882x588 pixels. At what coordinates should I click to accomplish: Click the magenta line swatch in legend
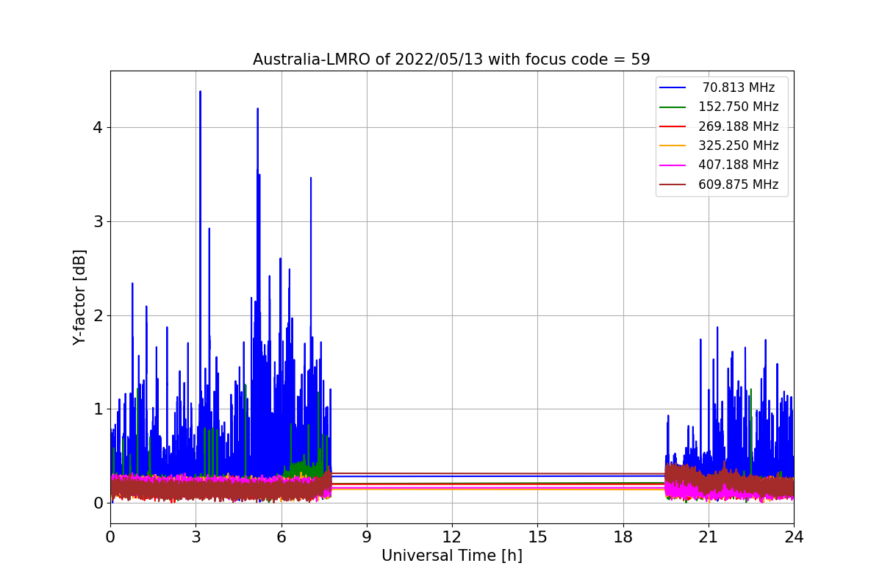pyautogui.click(x=673, y=165)
